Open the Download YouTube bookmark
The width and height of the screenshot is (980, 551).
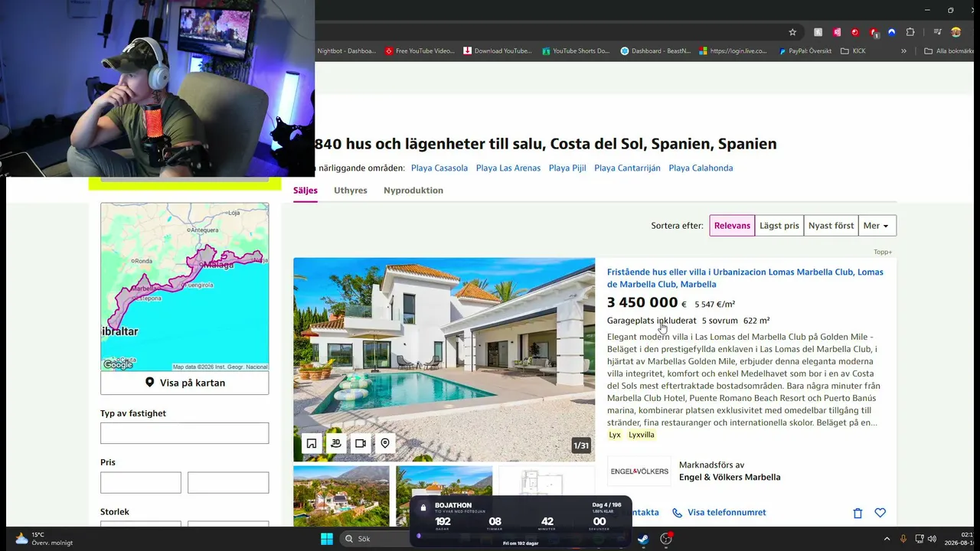pos(498,51)
